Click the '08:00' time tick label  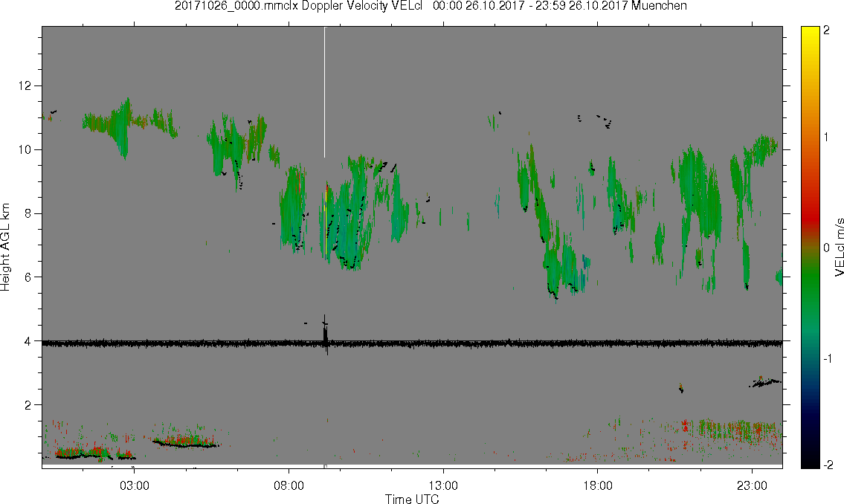coord(289,485)
